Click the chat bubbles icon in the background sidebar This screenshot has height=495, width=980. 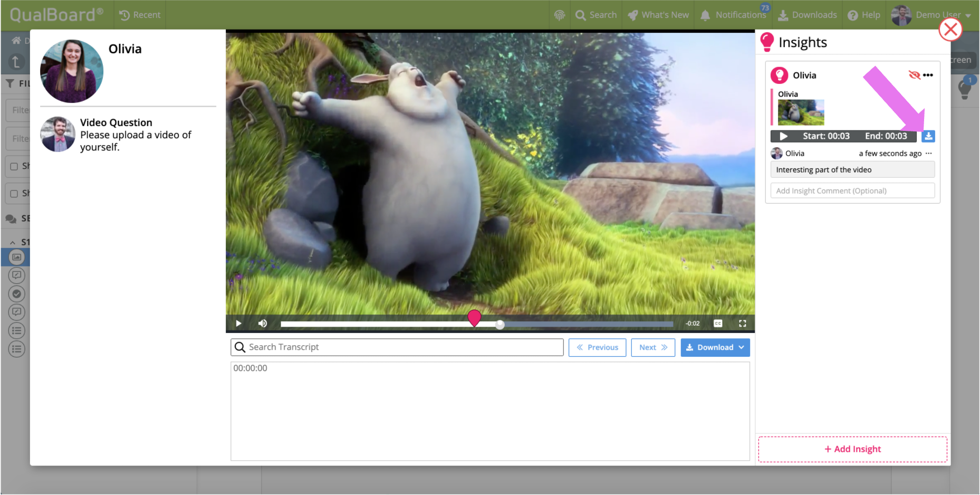pyautogui.click(x=11, y=218)
